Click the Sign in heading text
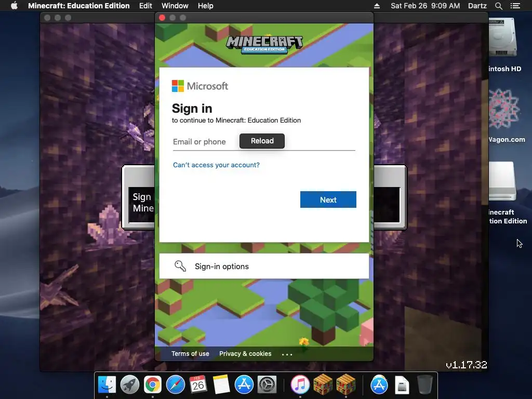Screen dimensions: 532x399 [192, 109]
